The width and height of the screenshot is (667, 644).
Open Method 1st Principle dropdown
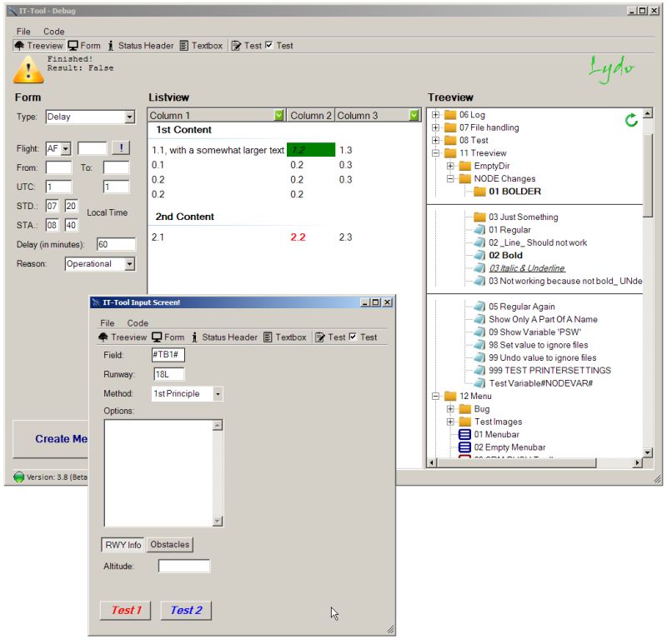click(218, 394)
